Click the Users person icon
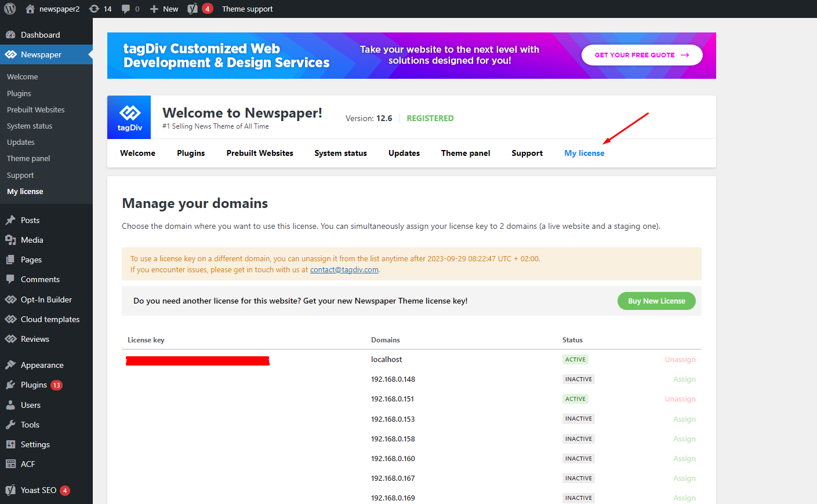The image size is (817, 504). pos(10,405)
